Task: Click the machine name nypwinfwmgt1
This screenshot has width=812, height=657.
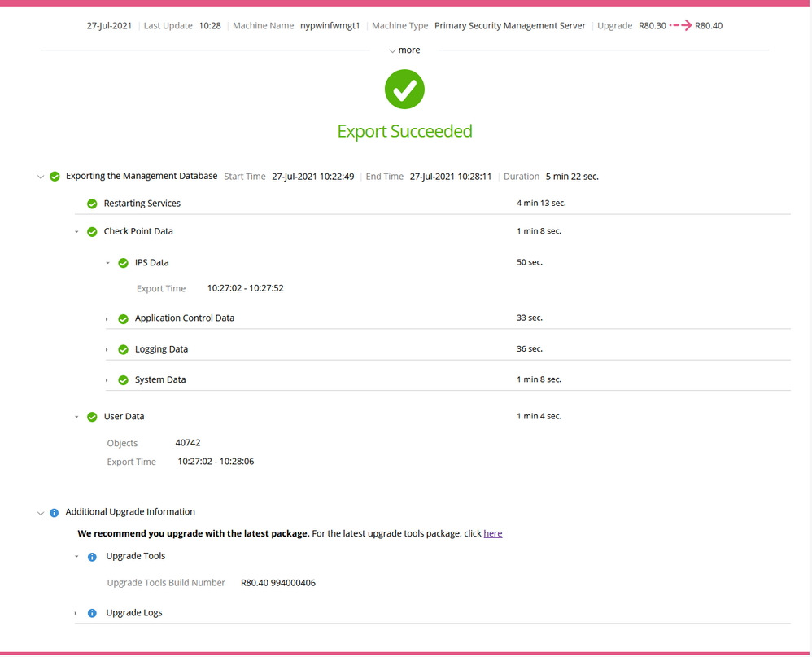Action: tap(330, 25)
